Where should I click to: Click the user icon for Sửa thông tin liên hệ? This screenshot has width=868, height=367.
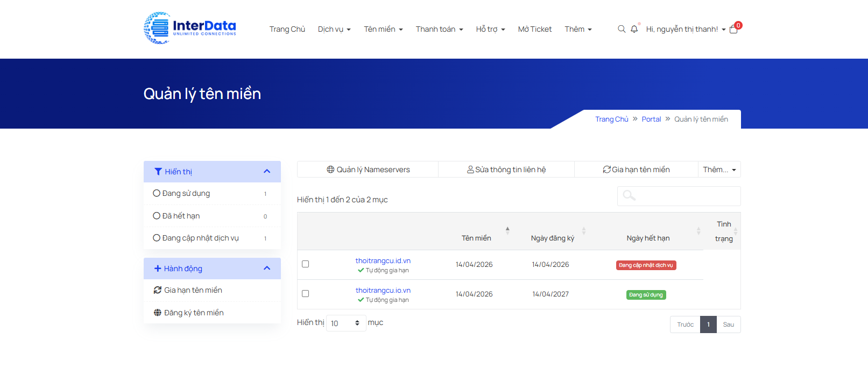tap(470, 170)
